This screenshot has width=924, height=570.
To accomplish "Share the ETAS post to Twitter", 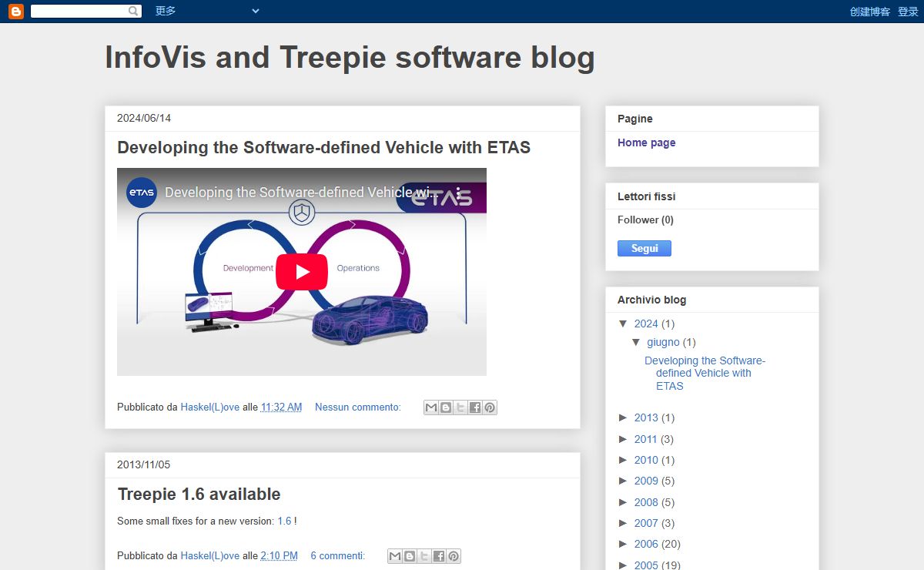I will click(460, 407).
